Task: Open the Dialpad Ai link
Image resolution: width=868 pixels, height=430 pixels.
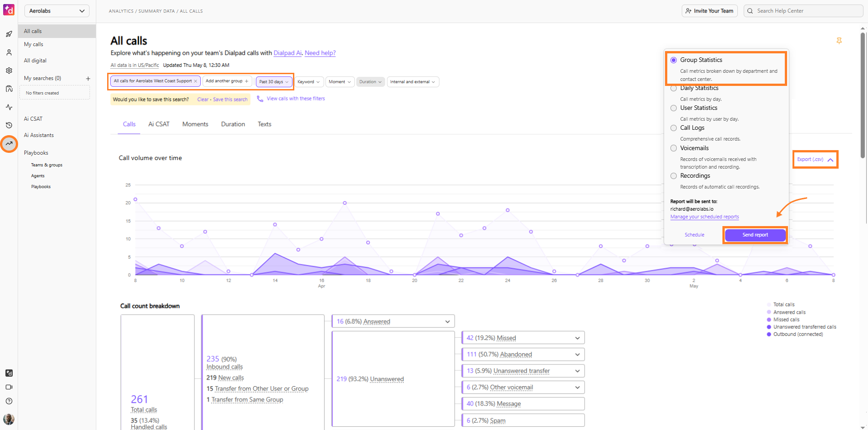Action: point(288,53)
